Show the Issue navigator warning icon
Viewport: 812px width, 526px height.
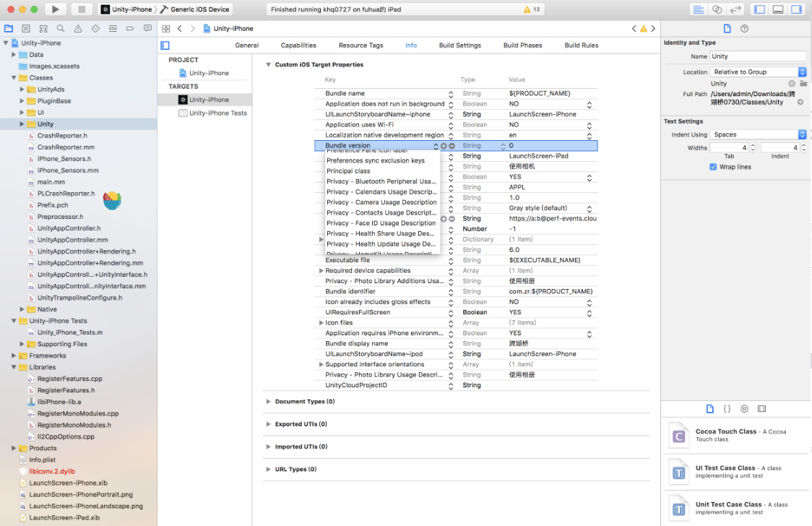[x=78, y=28]
